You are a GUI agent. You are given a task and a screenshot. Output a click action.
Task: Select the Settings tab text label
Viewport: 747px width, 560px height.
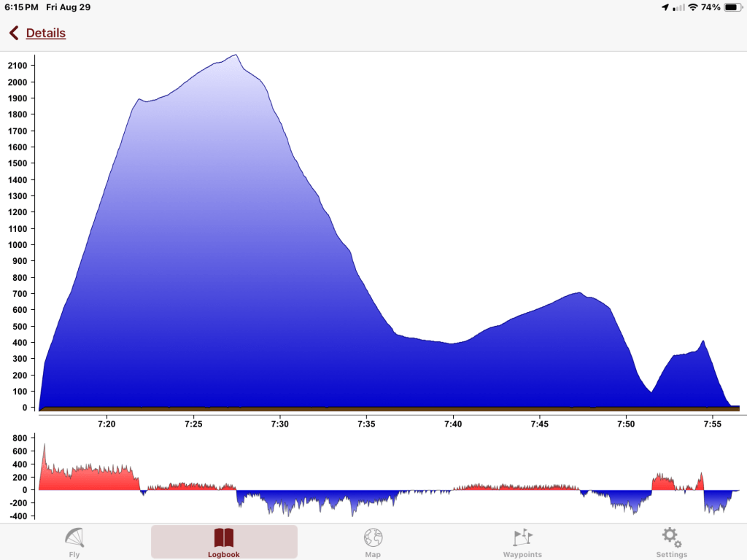pos(671,555)
